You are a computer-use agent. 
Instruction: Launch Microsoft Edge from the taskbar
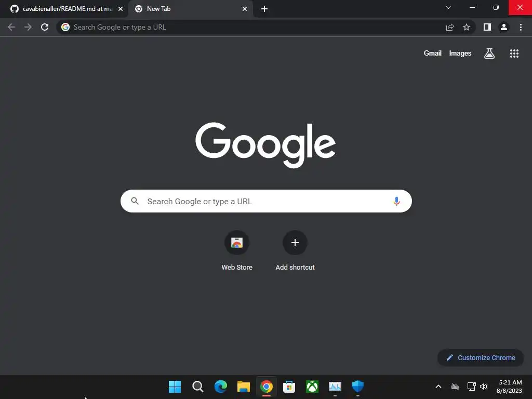tap(220, 387)
